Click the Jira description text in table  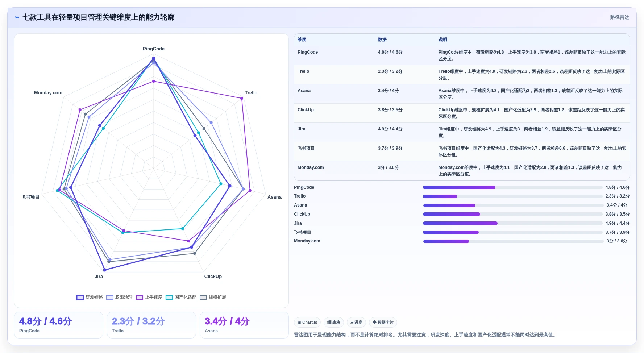(530, 132)
